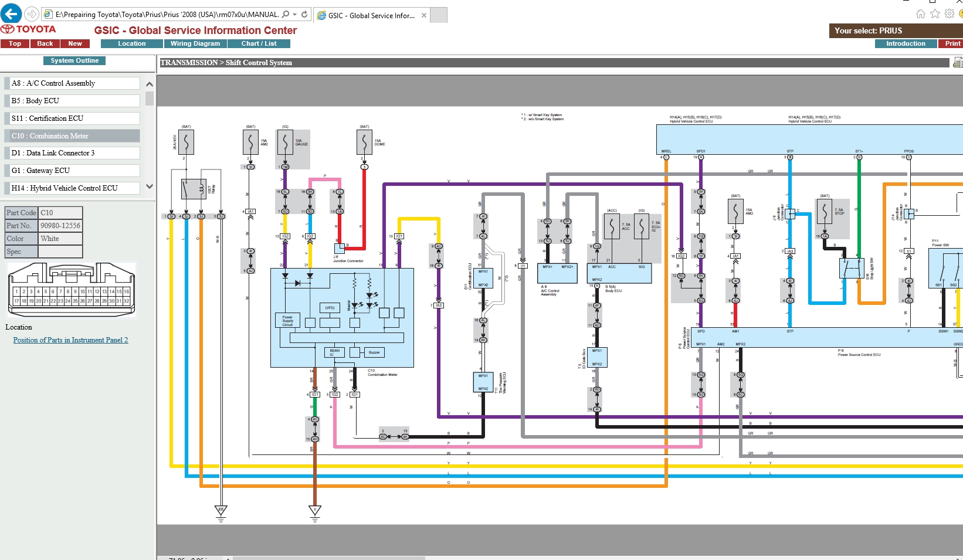The height and width of the screenshot is (560, 963).
Task: Click the A8 A/C Control Assembly block
Action: pos(557,273)
